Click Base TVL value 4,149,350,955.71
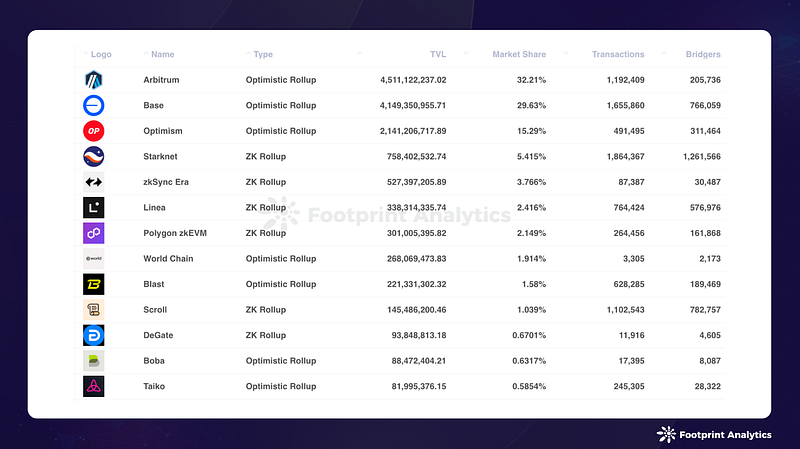Image resolution: width=800 pixels, height=449 pixels. [413, 106]
